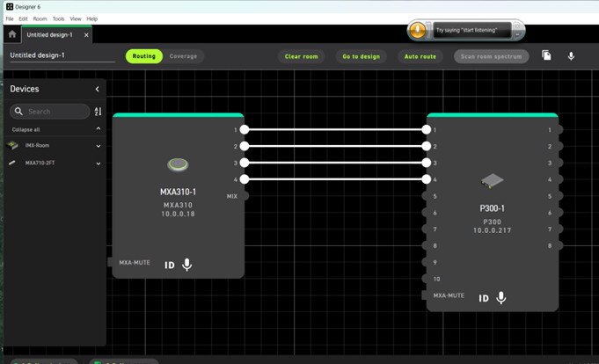Switch to the Coverage view
This screenshot has height=364, width=599.
click(183, 56)
